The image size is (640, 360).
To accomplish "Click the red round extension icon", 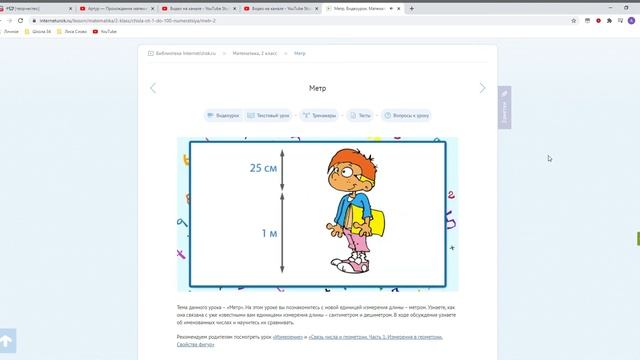I will [x=598, y=20].
